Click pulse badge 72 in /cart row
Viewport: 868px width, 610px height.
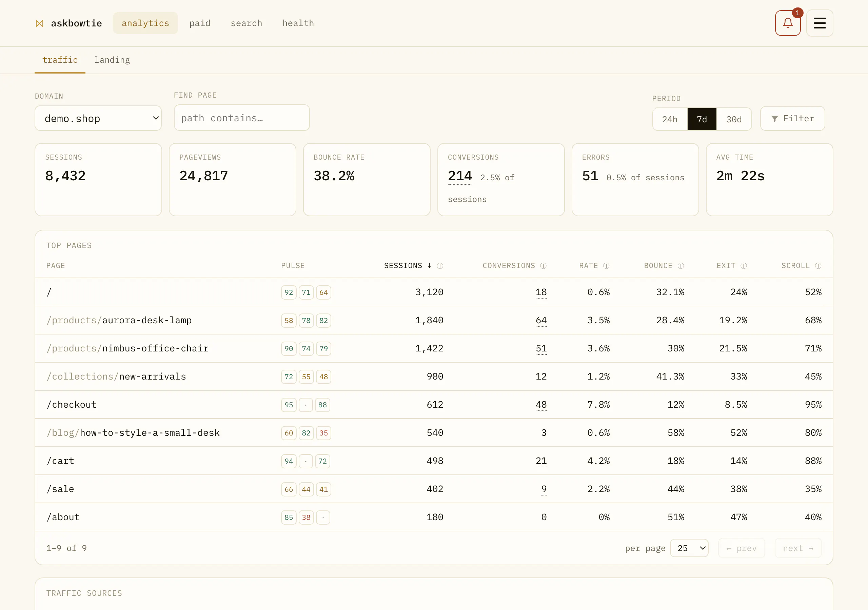click(322, 461)
